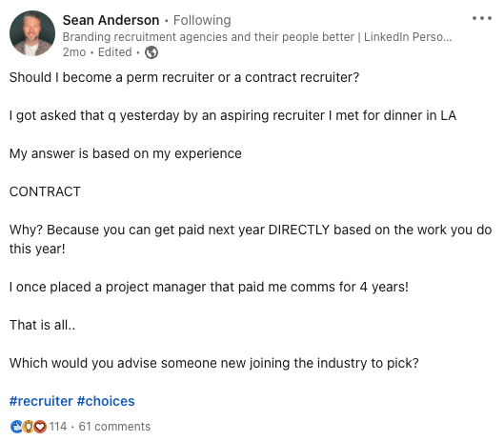Open Sean Anderson's profile photo

32,33
